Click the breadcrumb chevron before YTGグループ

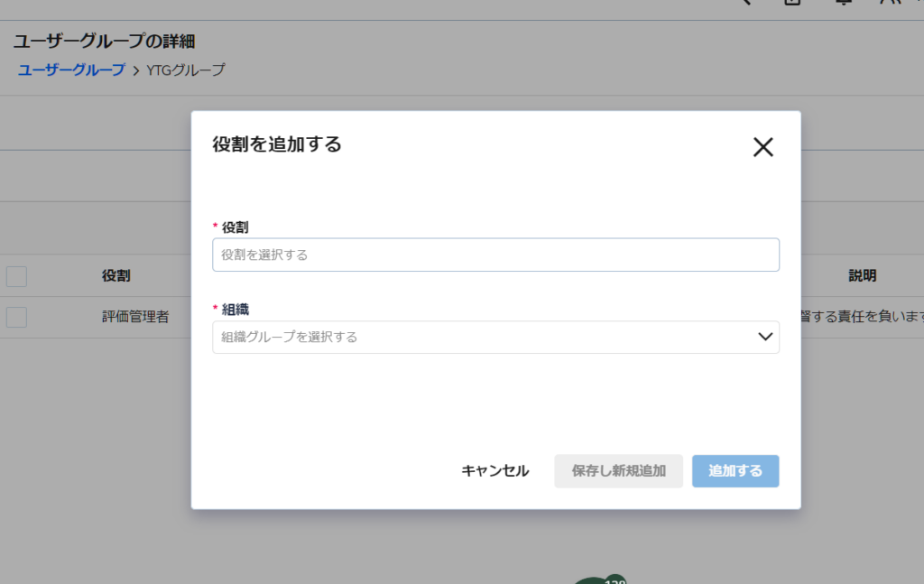click(136, 70)
